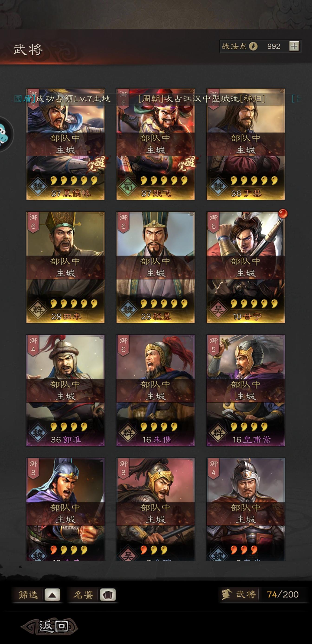The width and height of the screenshot is (312, 644).
Task: Choose the 郭淮 general card
Action: [65, 391]
